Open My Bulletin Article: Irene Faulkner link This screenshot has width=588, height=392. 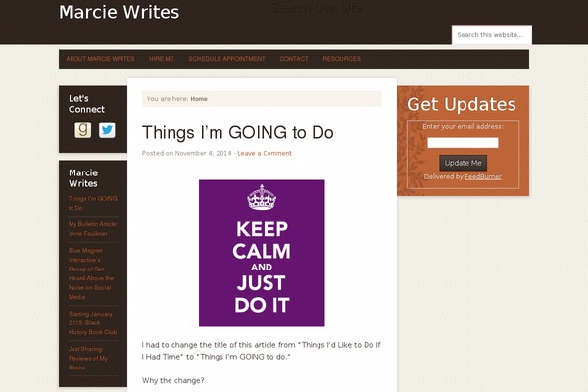click(x=93, y=228)
